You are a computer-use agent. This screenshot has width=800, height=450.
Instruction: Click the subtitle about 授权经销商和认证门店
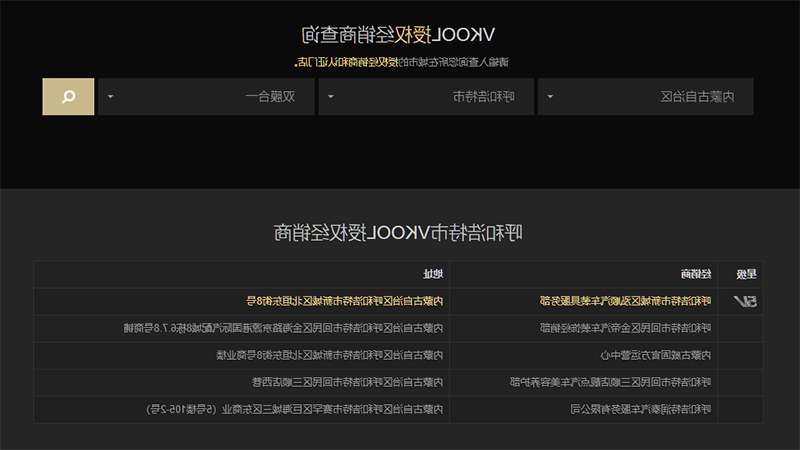pyautogui.click(x=402, y=62)
